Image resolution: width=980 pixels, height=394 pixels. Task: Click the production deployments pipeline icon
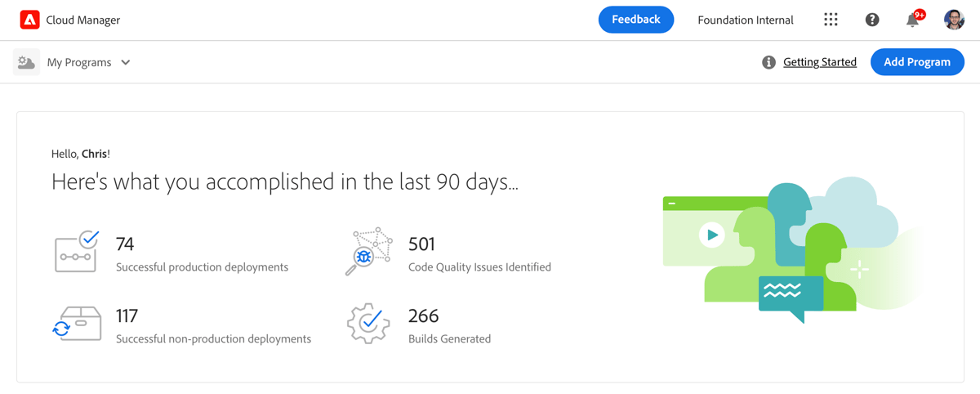[77, 252]
